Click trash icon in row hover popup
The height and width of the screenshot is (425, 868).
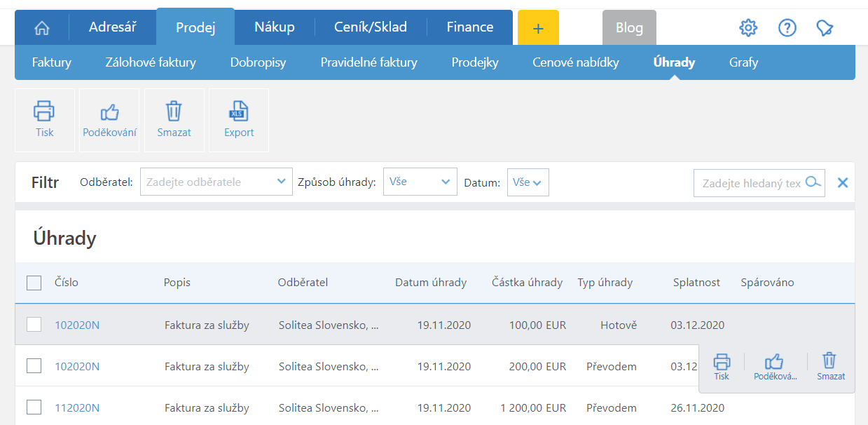(x=829, y=361)
